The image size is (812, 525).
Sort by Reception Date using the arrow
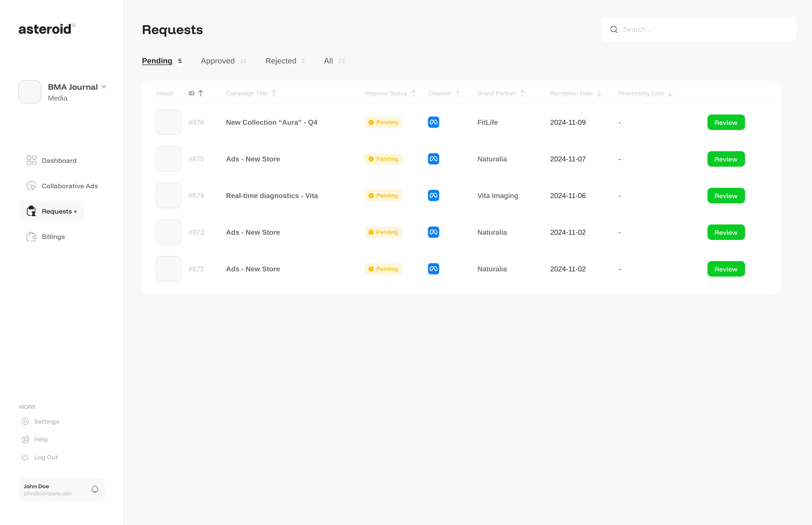[x=599, y=93]
